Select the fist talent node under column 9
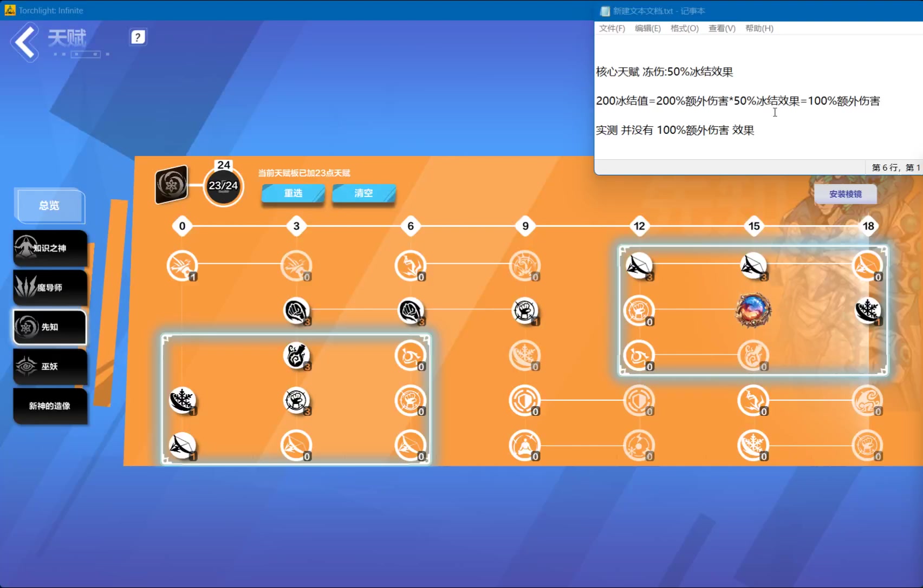 point(524,311)
